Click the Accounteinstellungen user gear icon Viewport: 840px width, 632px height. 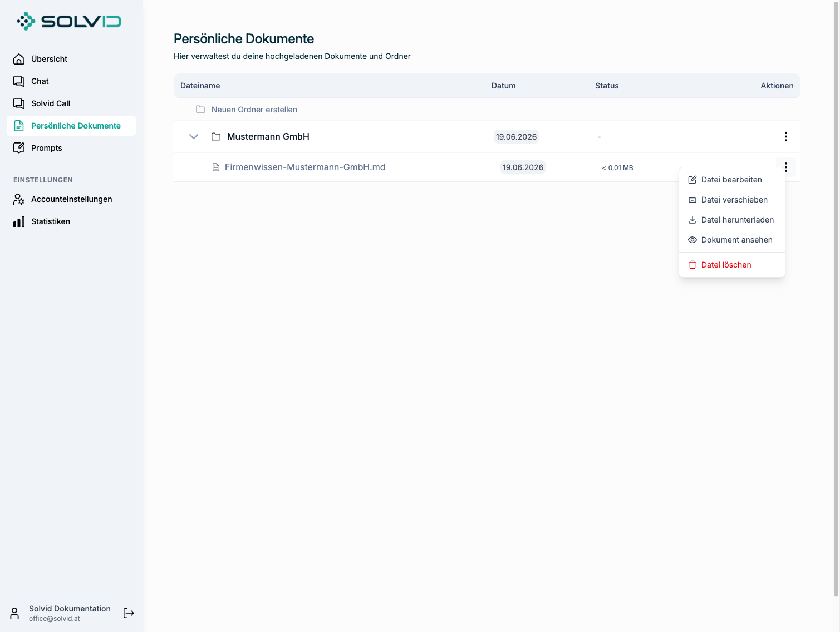tap(19, 199)
